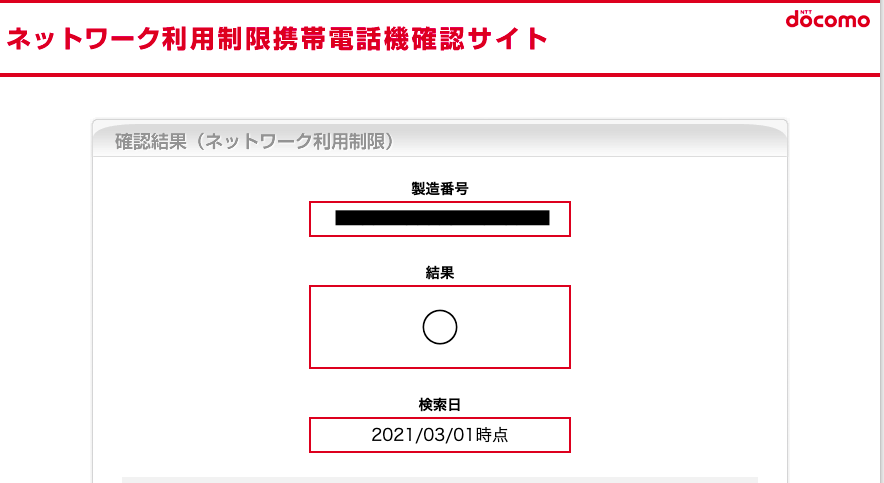Select the 2021/03/01 date text
Image resolution: width=884 pixels, height=483 pixels.
[423, 435]
